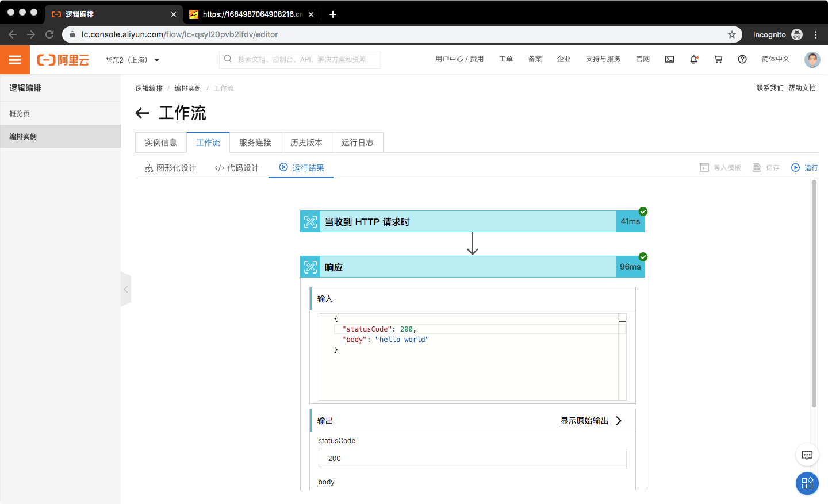Image resolution: width=828 pixels, height=504 pixels.
Task: Switch to the 服务连接 tab
Action: click(255, 143)
